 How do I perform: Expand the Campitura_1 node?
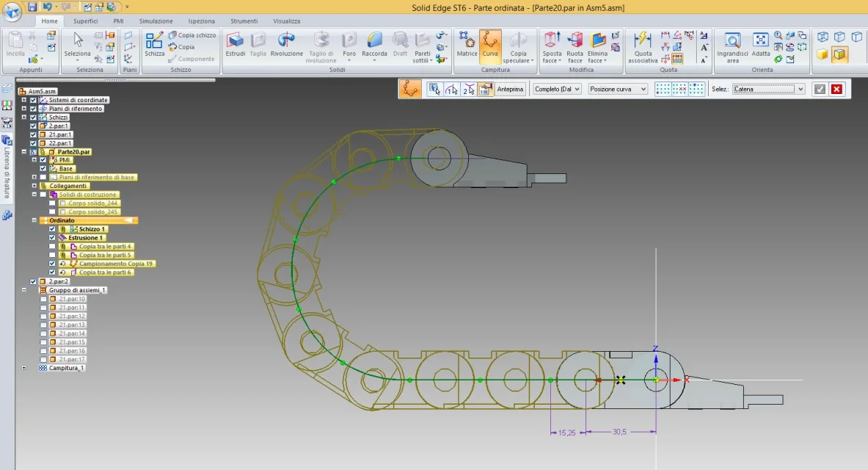[23, 367]
